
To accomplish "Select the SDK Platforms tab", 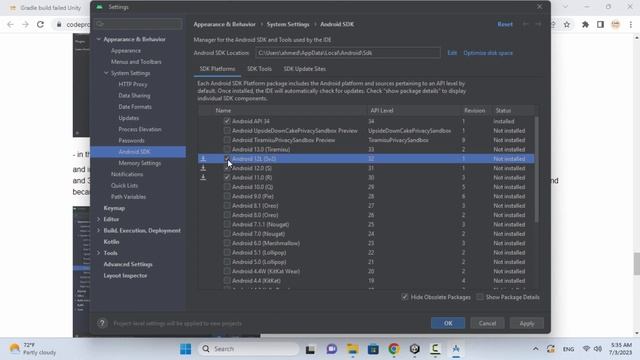I will [x=217, y=69].
